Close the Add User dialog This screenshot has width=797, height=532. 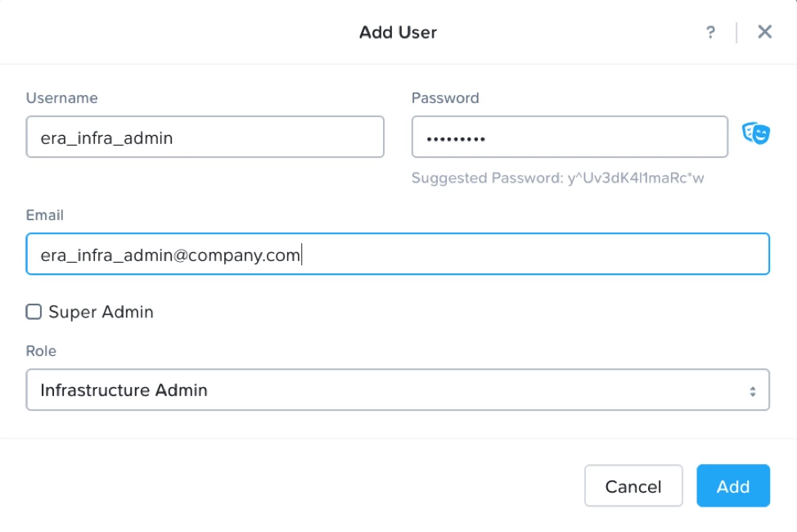764,32
